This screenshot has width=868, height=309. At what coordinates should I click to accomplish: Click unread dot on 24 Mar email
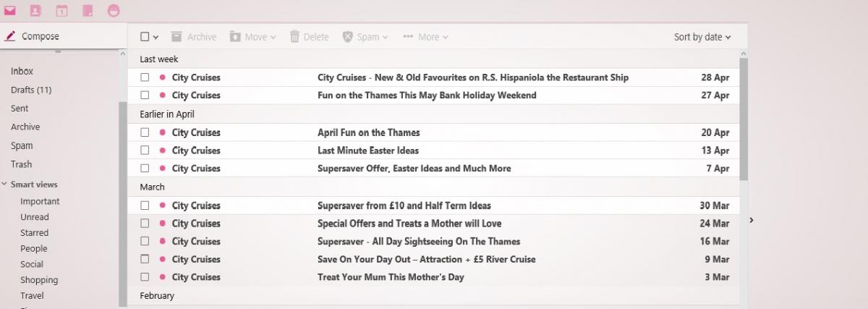pos(163,224)
